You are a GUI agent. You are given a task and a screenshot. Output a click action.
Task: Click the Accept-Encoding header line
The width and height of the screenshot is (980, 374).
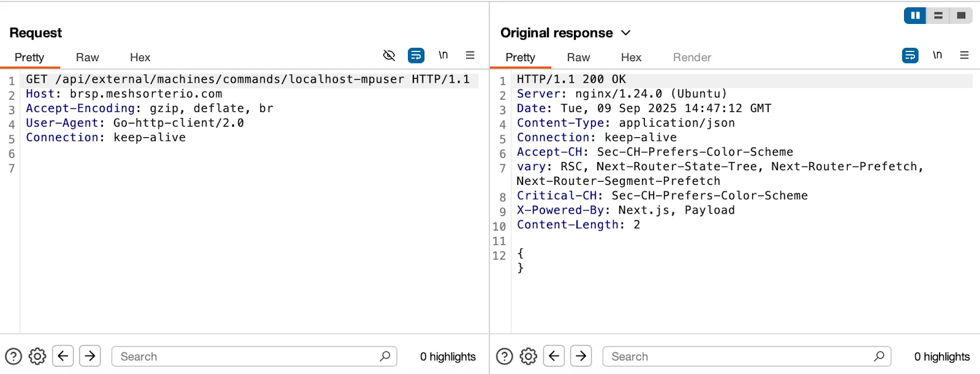coord(149,109)
